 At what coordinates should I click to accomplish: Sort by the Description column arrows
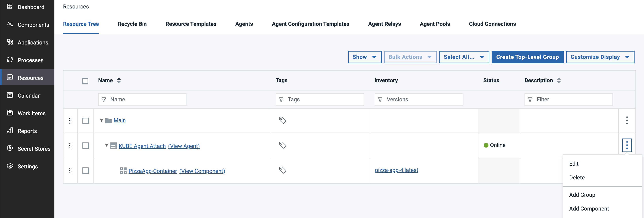[x=559, y=80]
